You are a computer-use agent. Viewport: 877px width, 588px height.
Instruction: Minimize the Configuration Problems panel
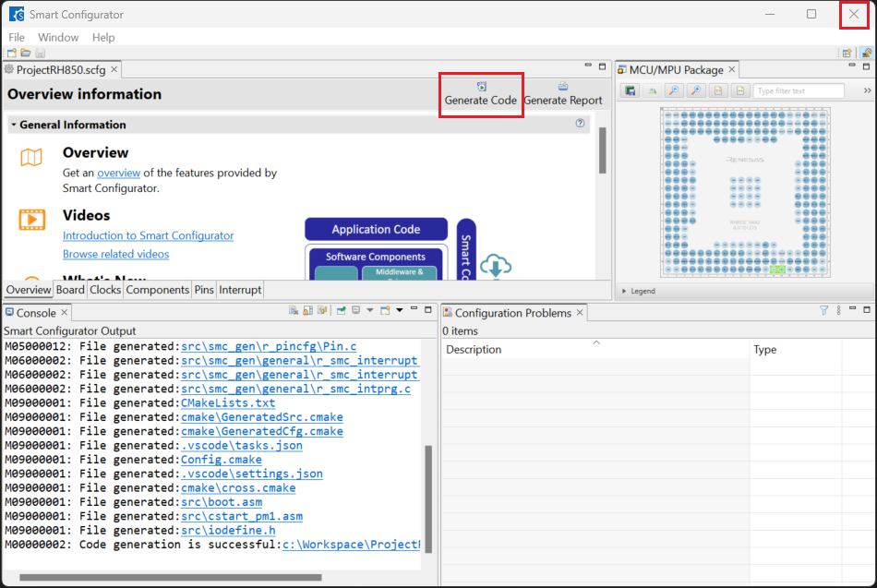852,309
